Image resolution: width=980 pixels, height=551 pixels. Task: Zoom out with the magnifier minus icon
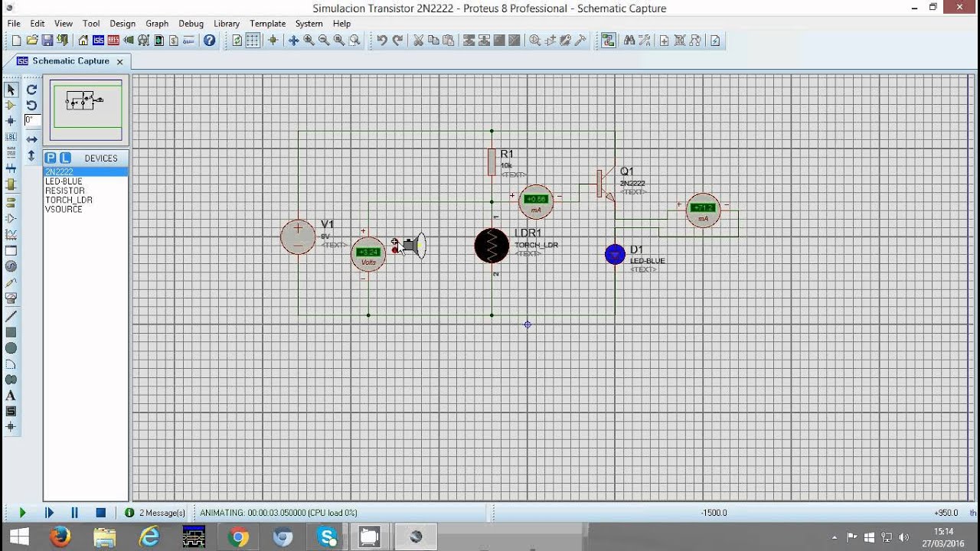324,41
